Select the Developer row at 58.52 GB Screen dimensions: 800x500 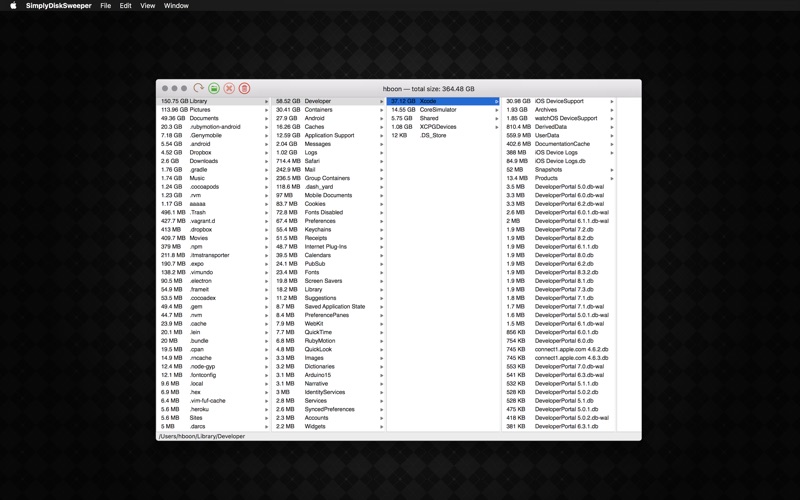click(x=329, y=101)
